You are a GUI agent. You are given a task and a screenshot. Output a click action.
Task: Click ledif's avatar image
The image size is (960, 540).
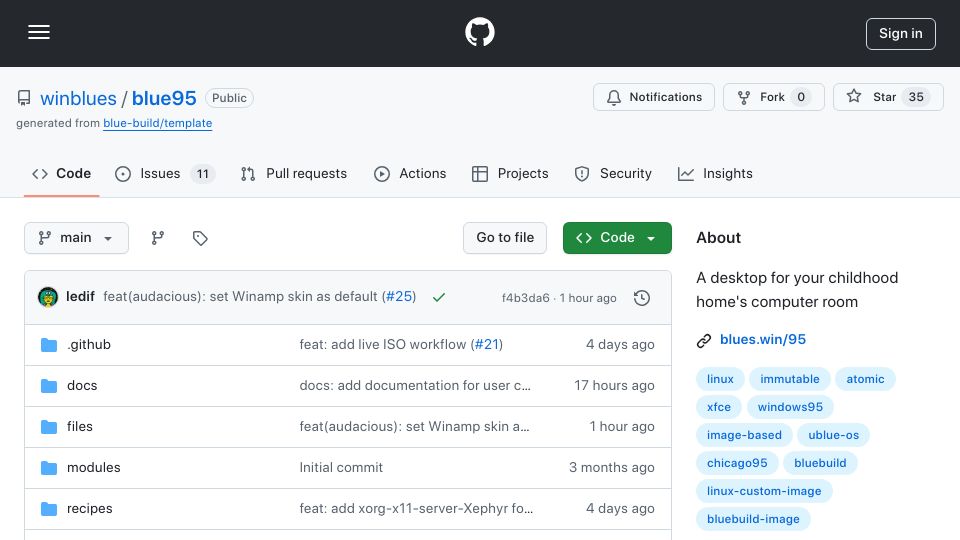[48, 298]
